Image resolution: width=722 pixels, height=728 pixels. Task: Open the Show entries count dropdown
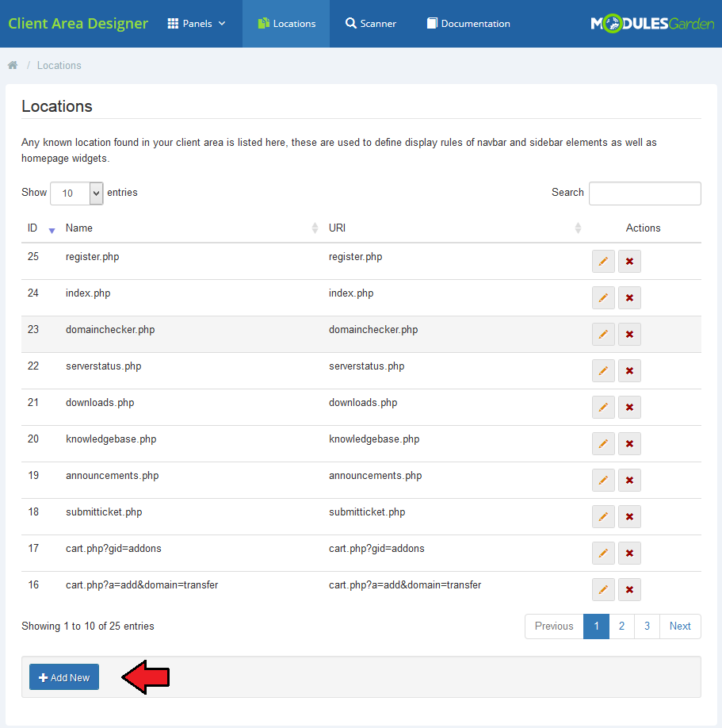pos(77,193)
